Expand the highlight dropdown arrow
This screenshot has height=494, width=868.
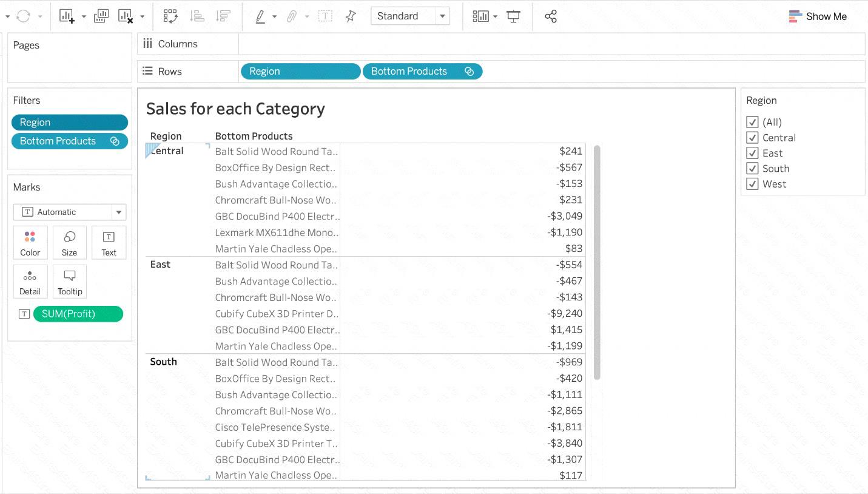[x=274, y=17]
